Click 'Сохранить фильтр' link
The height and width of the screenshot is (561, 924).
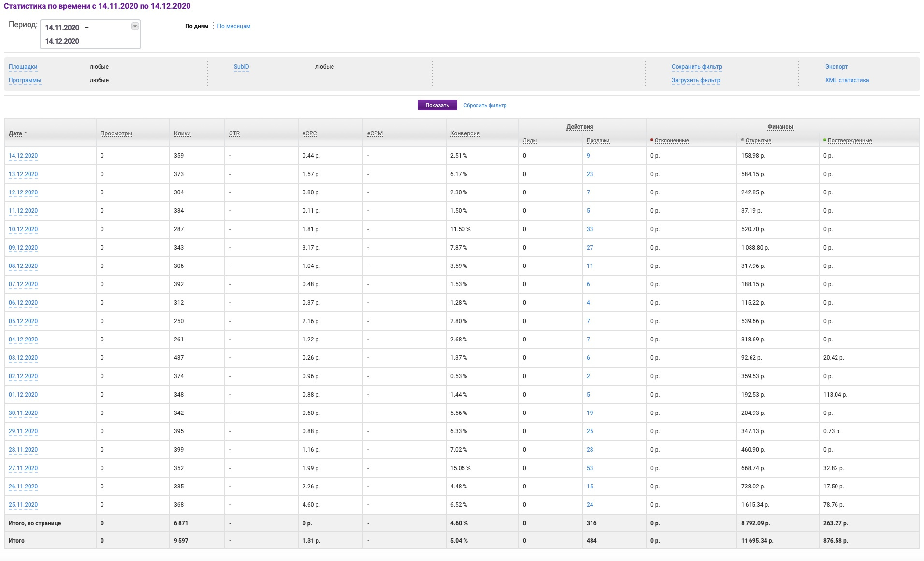(697, 67)
